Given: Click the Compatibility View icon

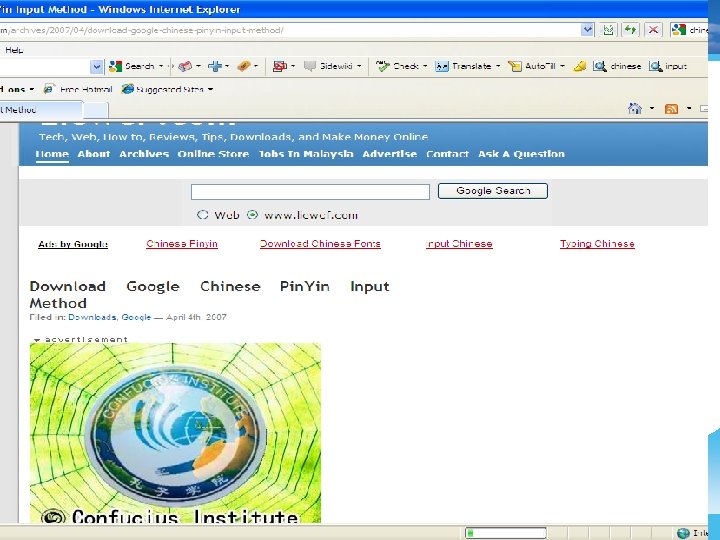Looking at the screenshot, I should click(x=608, y=30).
